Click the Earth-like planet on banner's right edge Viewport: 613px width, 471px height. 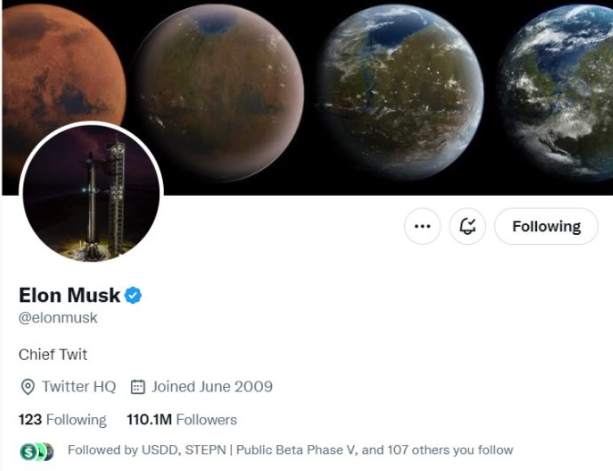[x=557, y=93]
